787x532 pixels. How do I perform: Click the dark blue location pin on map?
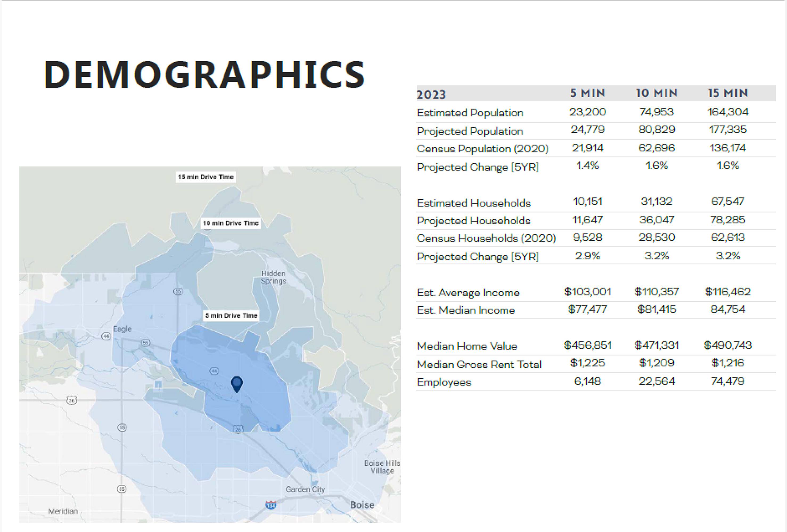point(237,383)
